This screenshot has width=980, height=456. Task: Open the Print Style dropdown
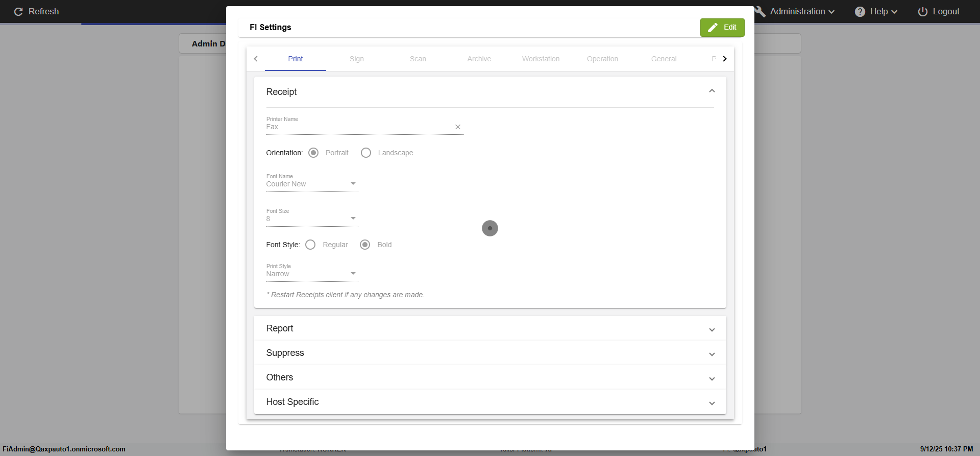(x=312, y=274)
